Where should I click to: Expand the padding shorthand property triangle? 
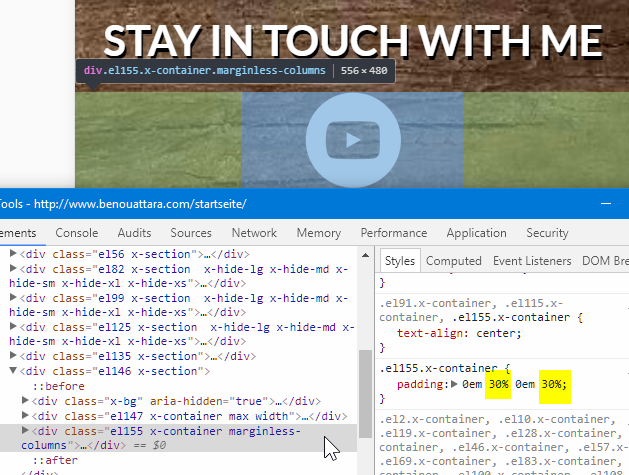[x=455, y=384]
